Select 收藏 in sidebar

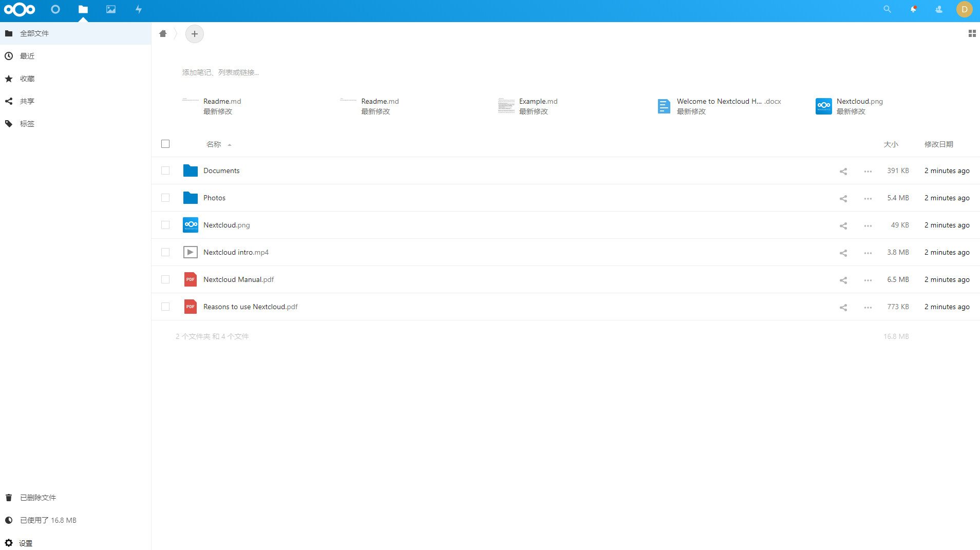click(x=76, y=79)
